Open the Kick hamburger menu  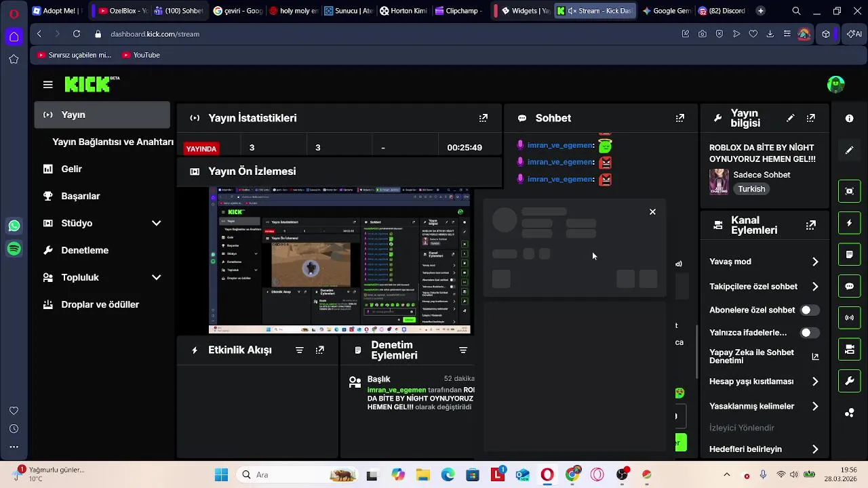click(47, 85)
